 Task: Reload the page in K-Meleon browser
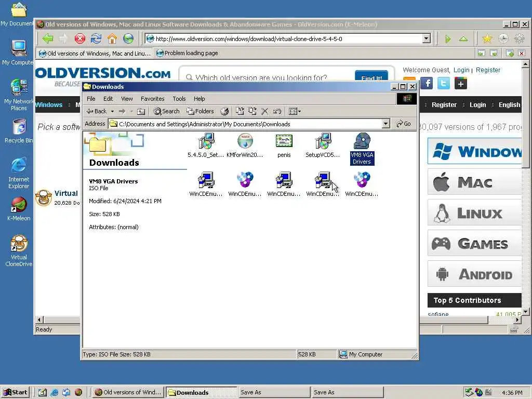(x=96, y=38)
